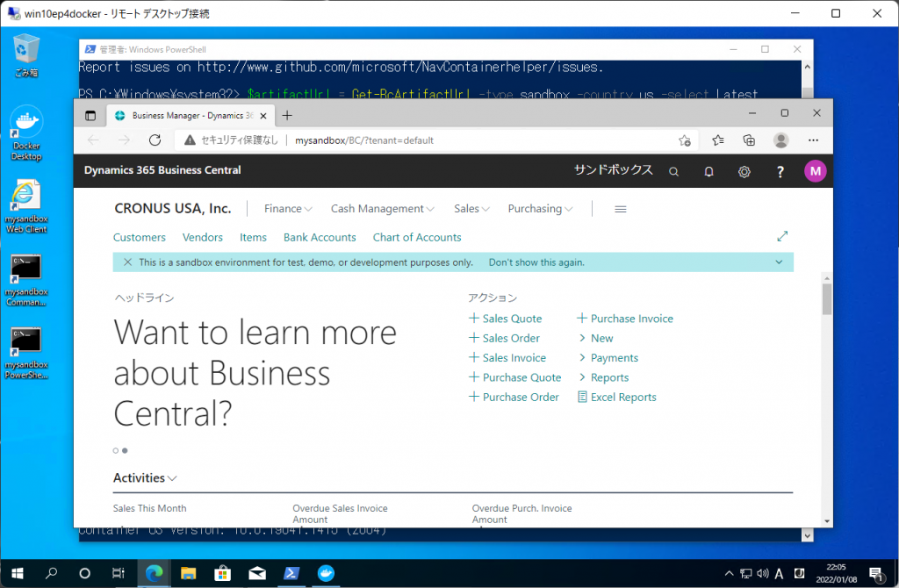This screenshot has height=588, width=899.
Task: Add this page to favorites
Action: point(684,140)
